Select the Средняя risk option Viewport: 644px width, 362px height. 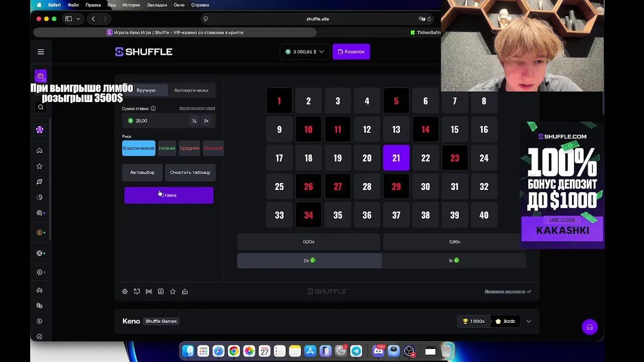click(x=190, y=148)
